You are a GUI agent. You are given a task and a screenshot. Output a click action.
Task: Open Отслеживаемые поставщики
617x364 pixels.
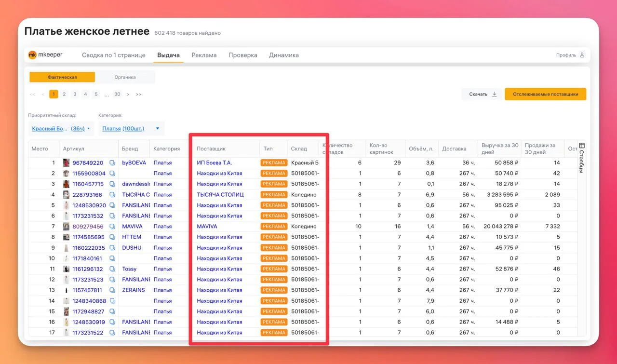(x=546, y=94)
